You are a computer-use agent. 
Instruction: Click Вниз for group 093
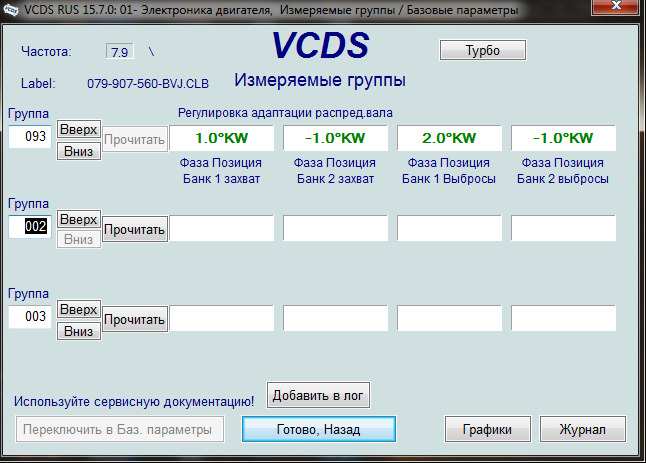(79, 151)
